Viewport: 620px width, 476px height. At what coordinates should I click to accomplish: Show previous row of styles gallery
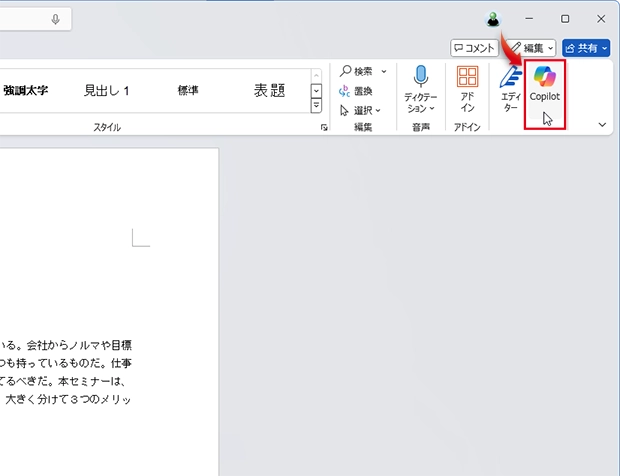[316, 76]
